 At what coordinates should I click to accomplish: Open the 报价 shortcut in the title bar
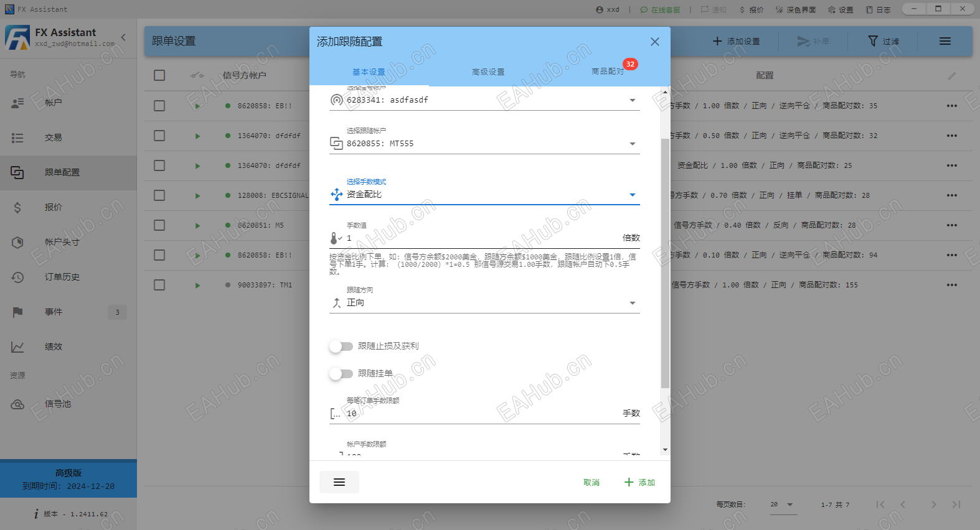[x=751, y=9]
